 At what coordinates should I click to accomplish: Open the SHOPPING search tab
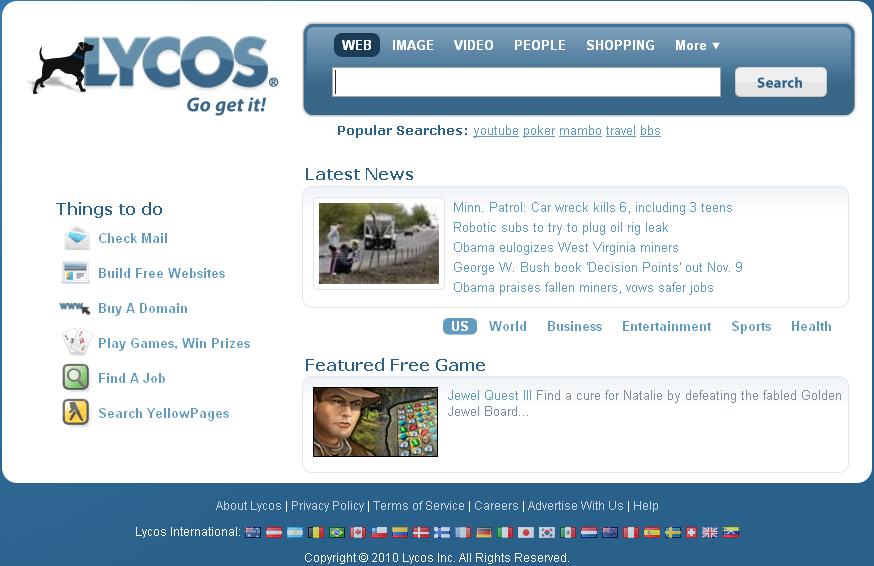[x=620, y=45]
